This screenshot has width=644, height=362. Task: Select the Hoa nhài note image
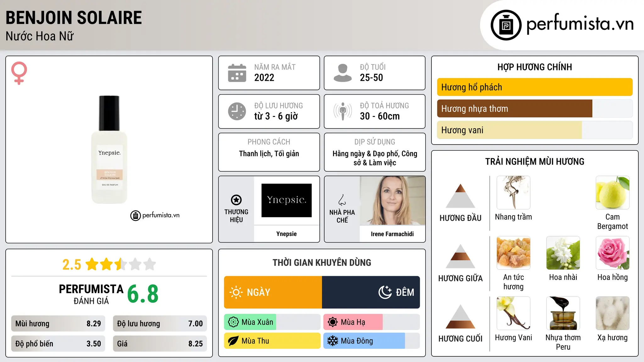(563, 253)
